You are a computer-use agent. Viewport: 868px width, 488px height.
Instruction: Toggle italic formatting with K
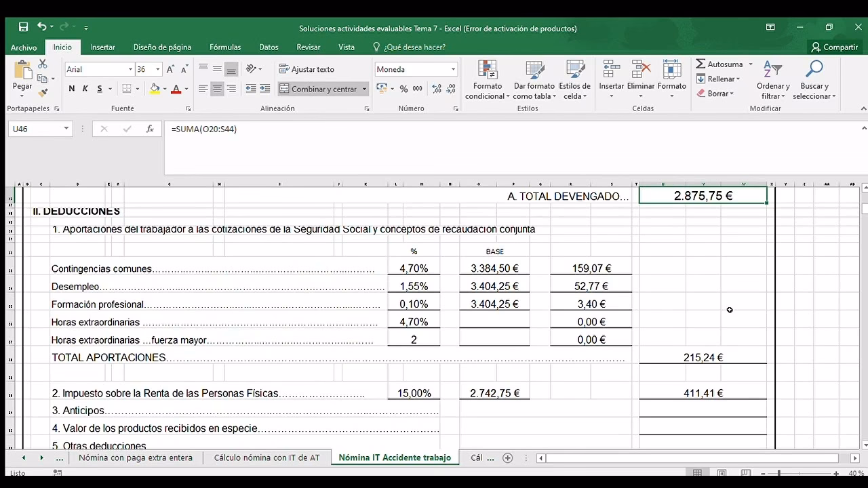tap(84, 88)
